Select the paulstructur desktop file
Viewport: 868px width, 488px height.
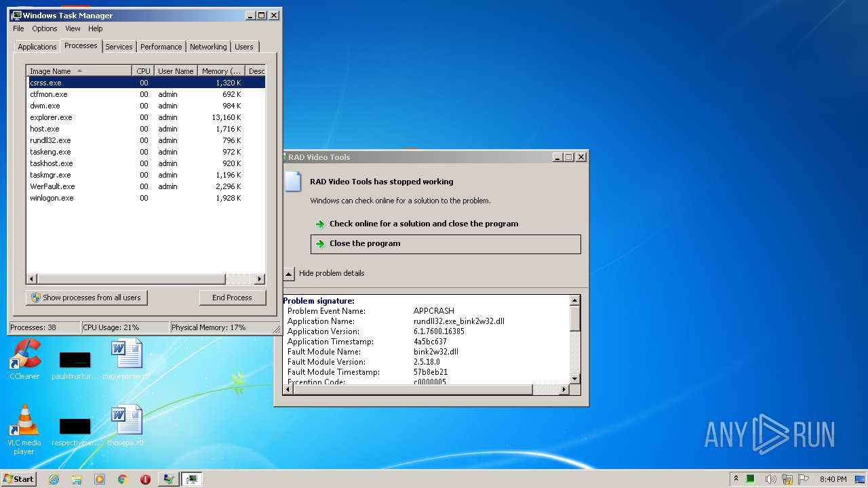point(75,365)
